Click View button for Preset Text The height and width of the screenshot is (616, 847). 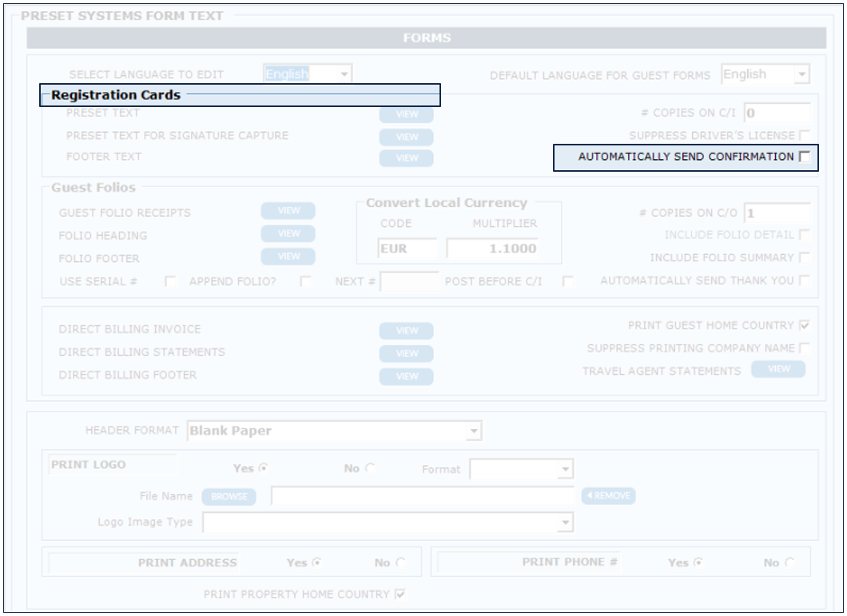(407, 114)
